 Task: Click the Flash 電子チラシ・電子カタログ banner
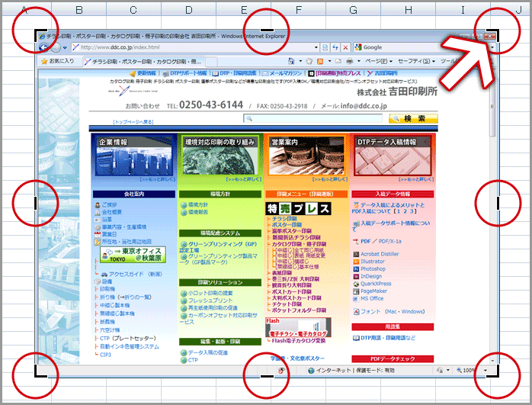[298, 328]
